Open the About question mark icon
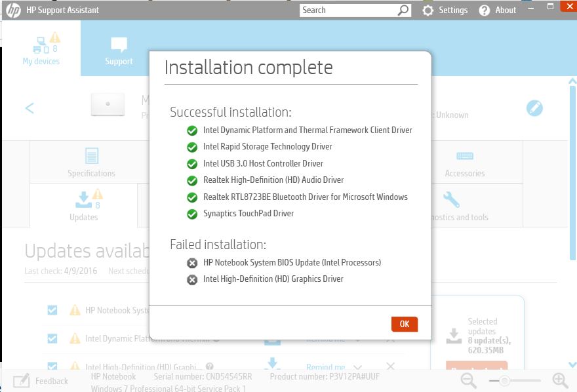 [485, 10]
